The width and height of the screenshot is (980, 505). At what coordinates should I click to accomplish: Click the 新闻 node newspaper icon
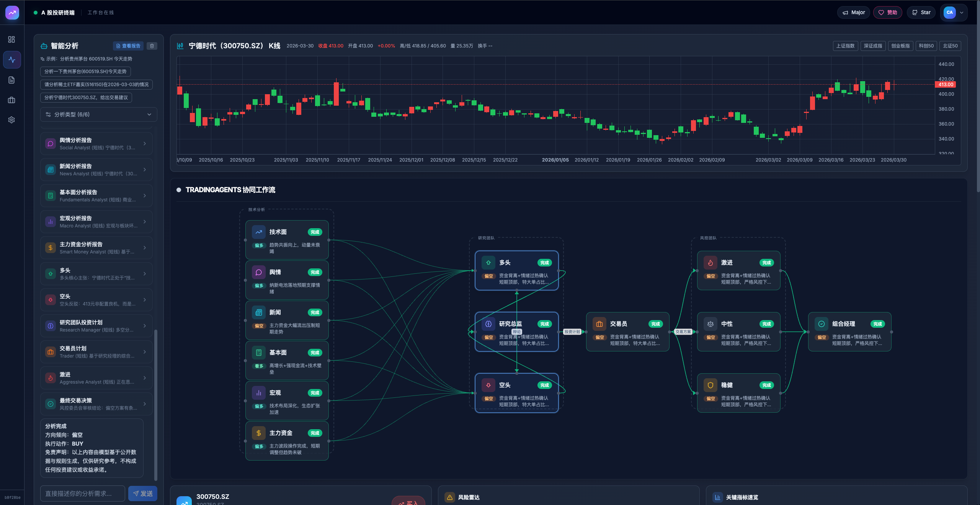coord(259,312)
